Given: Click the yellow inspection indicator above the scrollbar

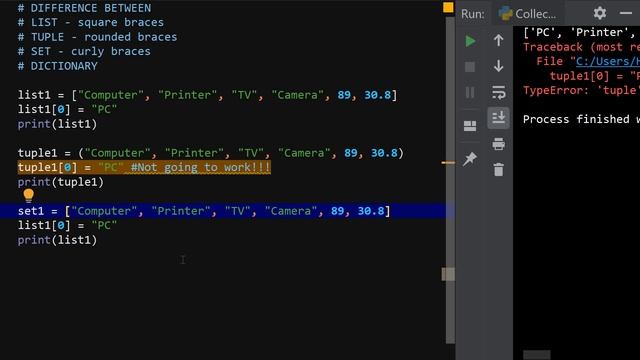Looking at the screenshot, I should coord(448,7).
